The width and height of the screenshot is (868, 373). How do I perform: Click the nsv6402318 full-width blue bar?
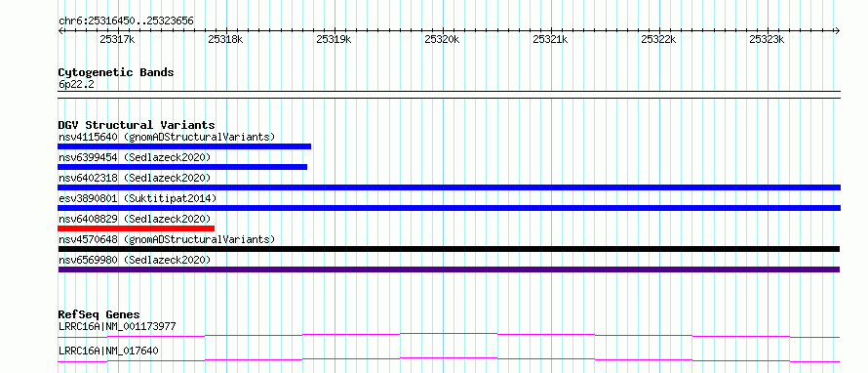point(449,187)
